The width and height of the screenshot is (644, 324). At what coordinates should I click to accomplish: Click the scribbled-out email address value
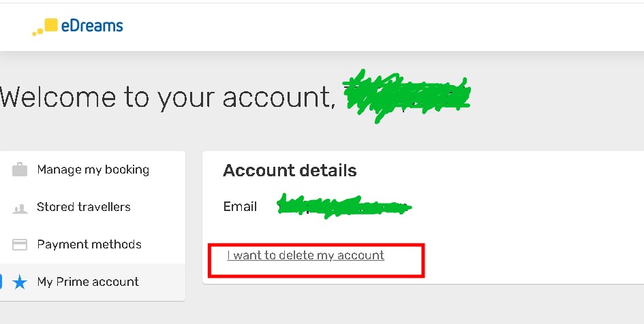pos(344,206)
